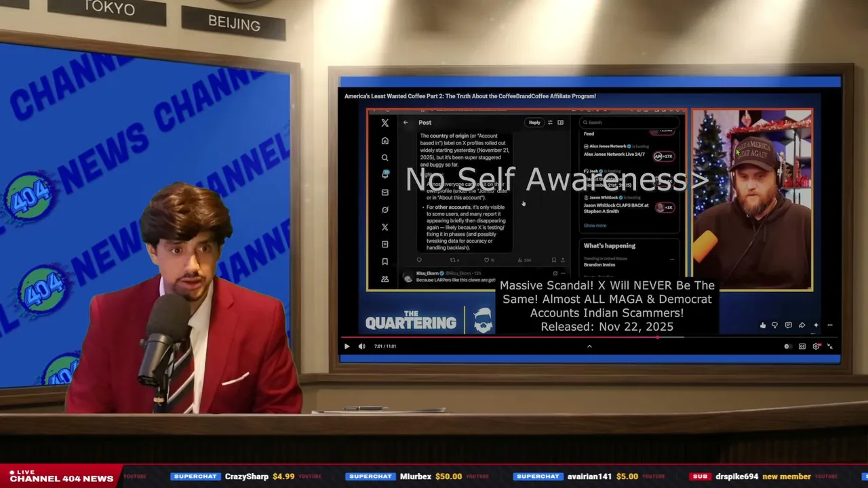Image resolution: width=868 pixels, height=488 pixels.
Task: Click The Quartering logo banner
Action: [x=430, y=320]
